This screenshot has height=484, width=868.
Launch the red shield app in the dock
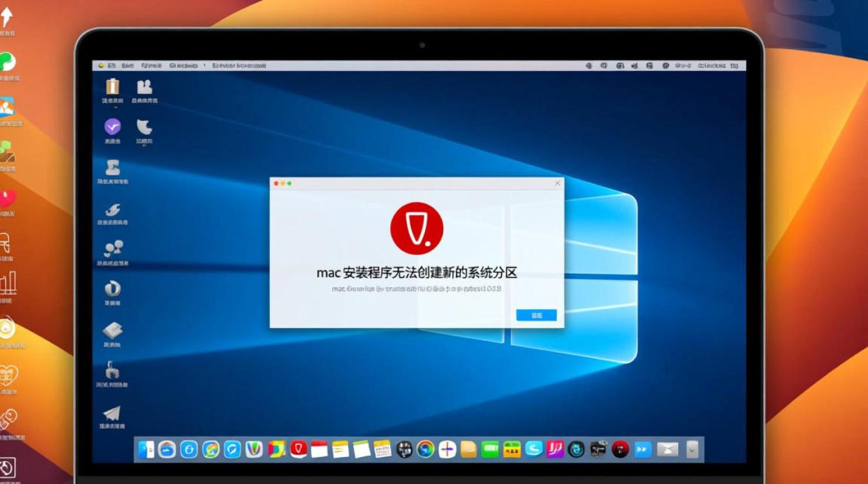point(298,449)
